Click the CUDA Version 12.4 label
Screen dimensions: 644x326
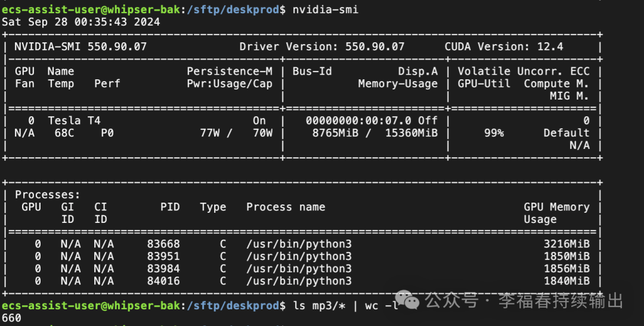click(x=504, y=46)
